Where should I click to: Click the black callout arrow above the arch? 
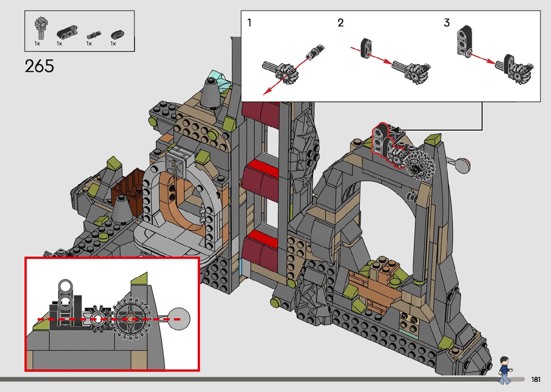tap(396, 130)
